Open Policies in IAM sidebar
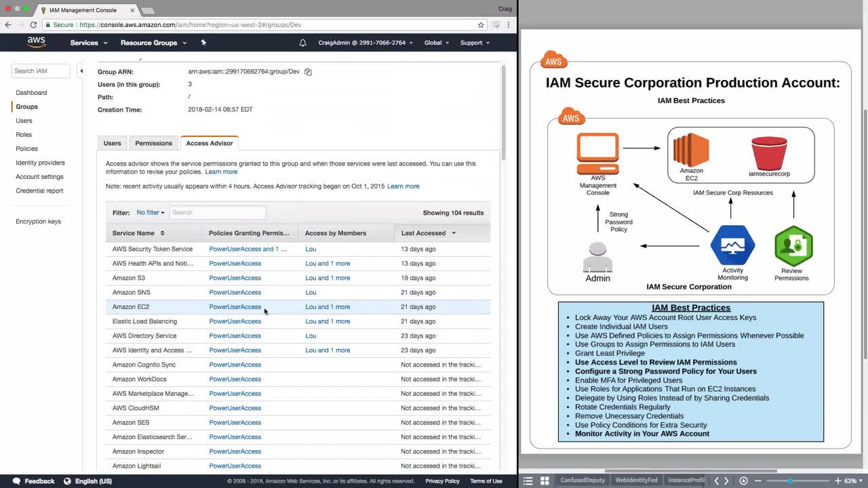 26,149
